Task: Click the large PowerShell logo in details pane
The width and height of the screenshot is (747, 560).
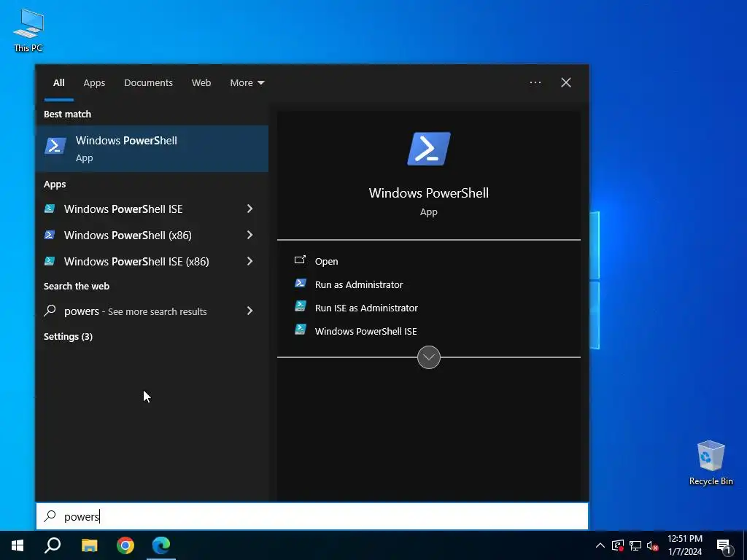Action: [428, 149]
